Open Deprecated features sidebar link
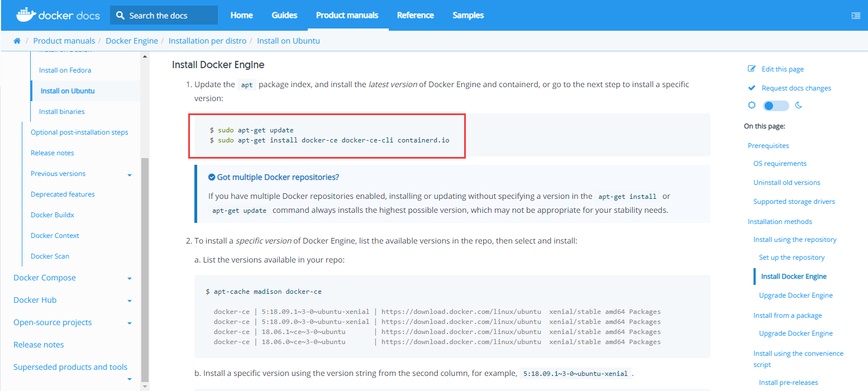This screenshot has height=391, width=868. click(x=63, y=194)
